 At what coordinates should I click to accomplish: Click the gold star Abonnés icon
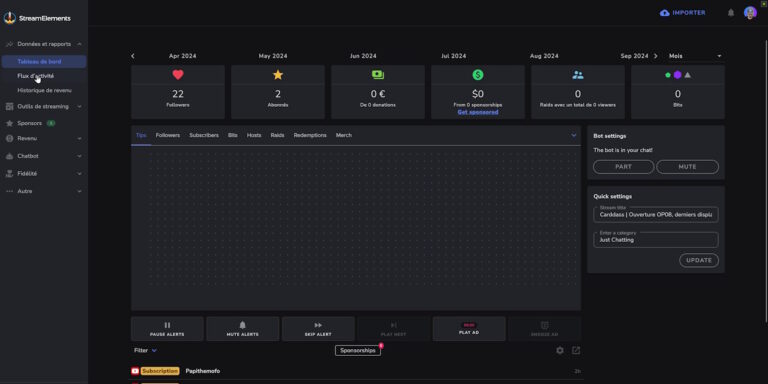tap(278, 75)
